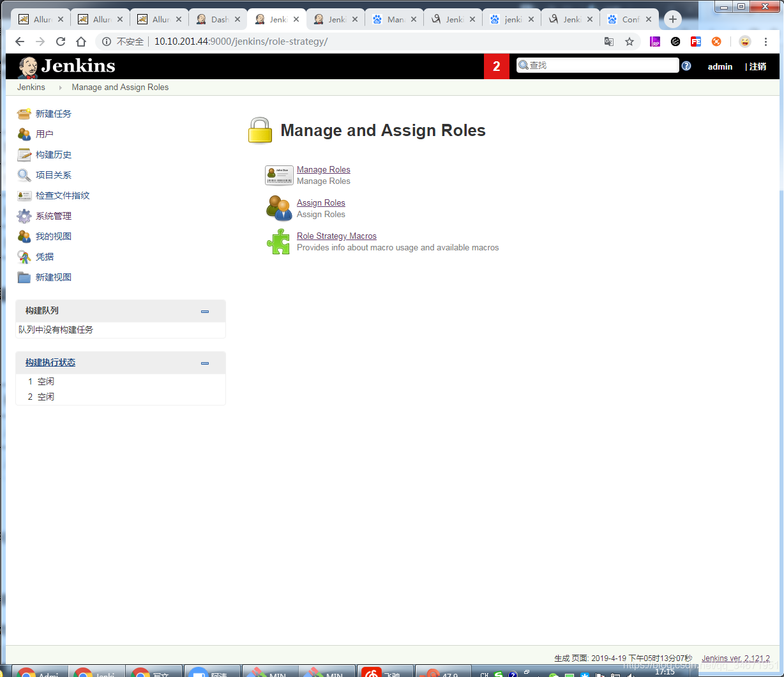Click the 项目关系 magnifier icon
This screenshot has width=784, height=677.
(24, 175)
